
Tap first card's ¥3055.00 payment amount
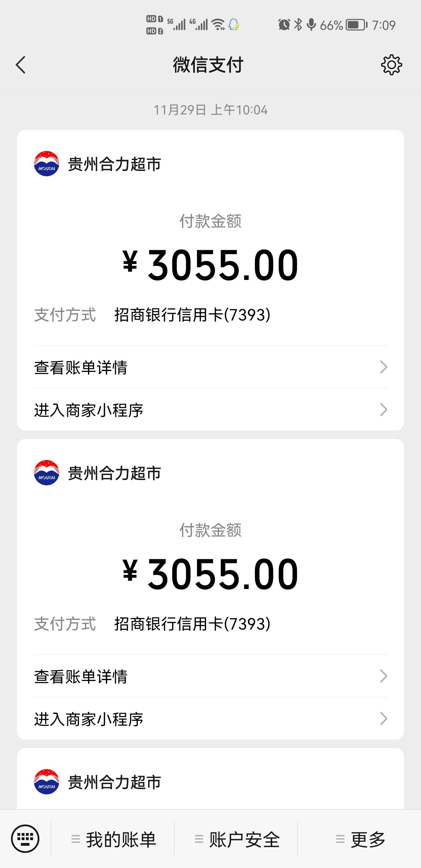(210, 265)
